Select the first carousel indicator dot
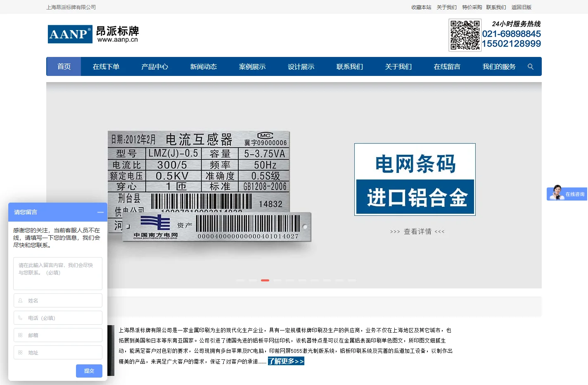The width and height of the screenshot is (588, 385). 240,280
